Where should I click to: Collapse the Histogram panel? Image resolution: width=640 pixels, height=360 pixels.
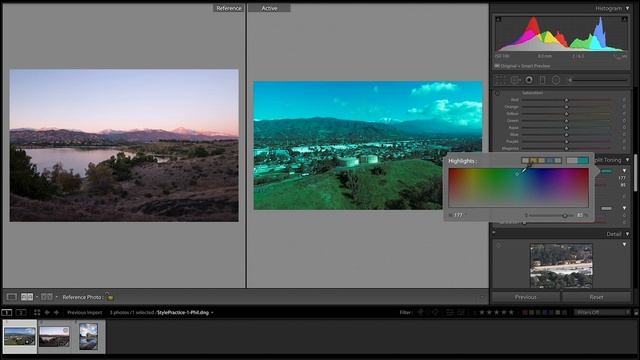pos(627,8)
